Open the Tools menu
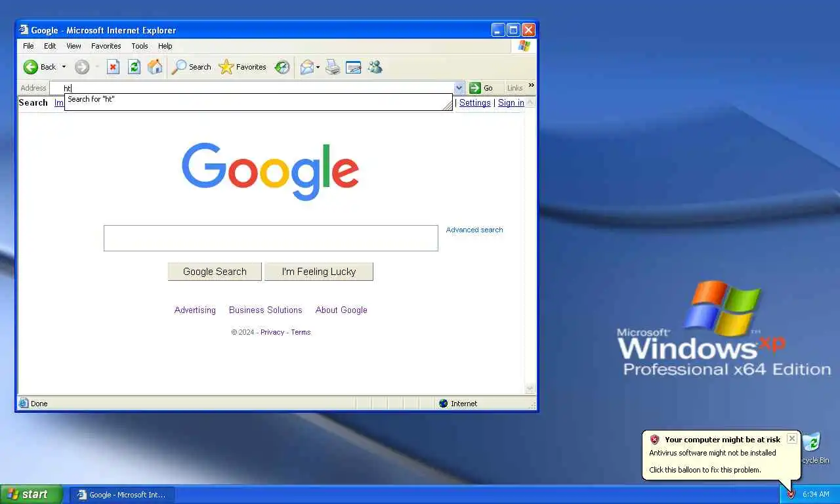The image size is (840, 504). coord(140,46)
